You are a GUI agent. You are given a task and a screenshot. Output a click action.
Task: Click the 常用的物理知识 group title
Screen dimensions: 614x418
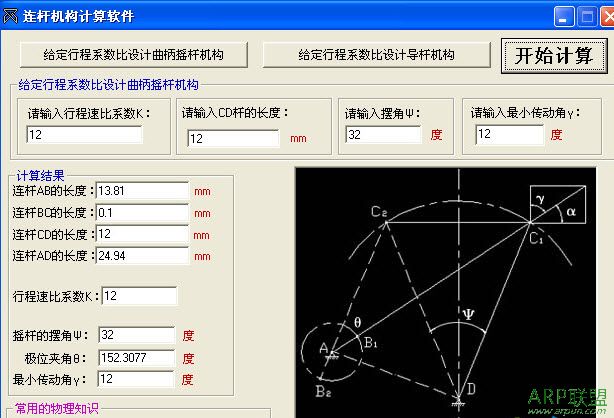coord(56,409)
